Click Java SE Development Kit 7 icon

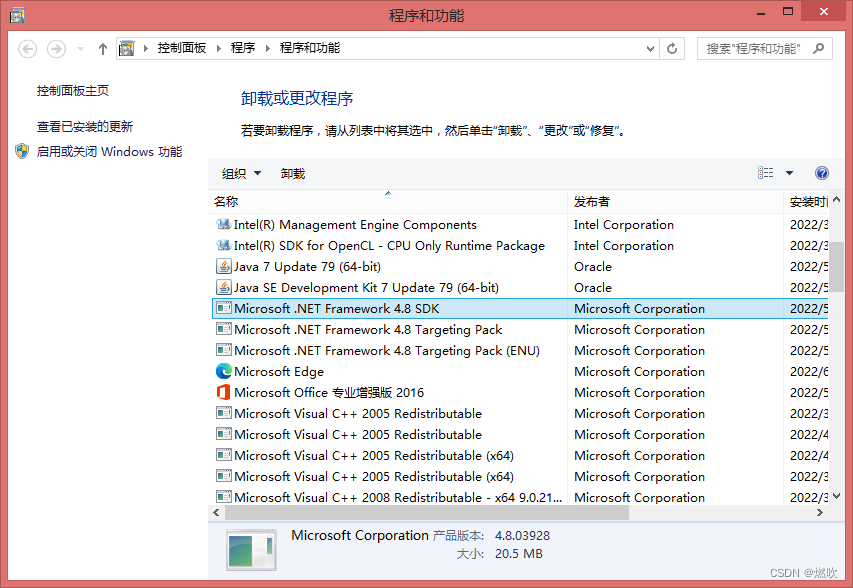pos(224,287)
